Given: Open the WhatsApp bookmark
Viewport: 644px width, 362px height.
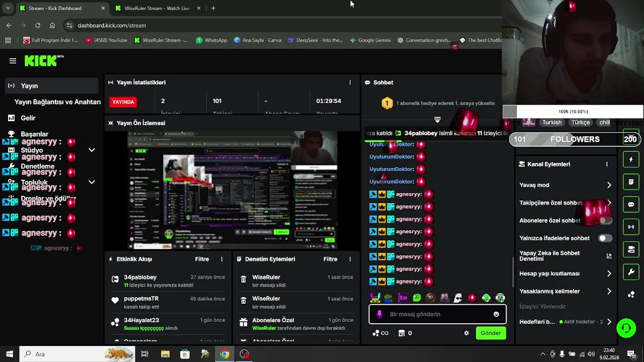Looking at the screenshot, I should (x=211, y=40).
